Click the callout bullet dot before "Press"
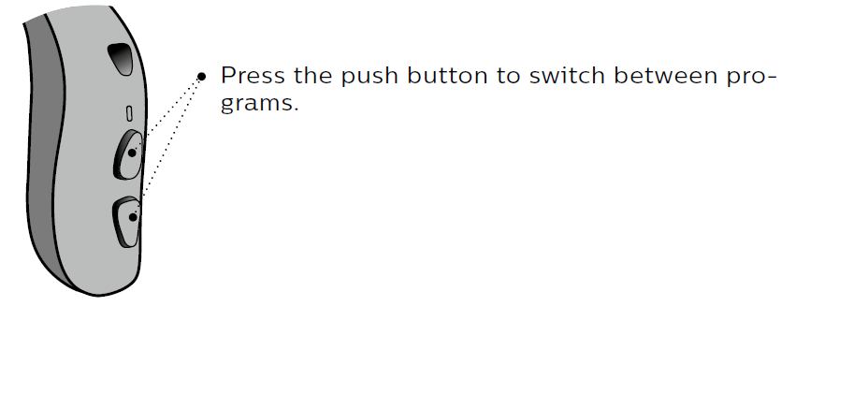The height and width of the screenshot is (408, 868). tap(201, 77)
